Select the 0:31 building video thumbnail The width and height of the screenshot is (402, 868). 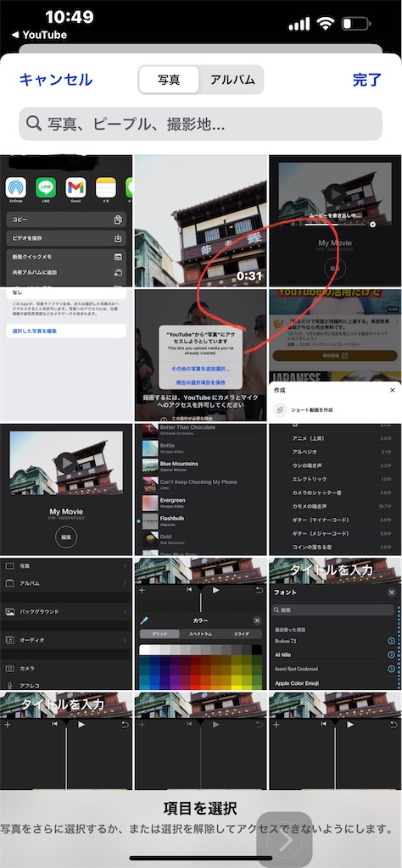[x=200, y=220]
